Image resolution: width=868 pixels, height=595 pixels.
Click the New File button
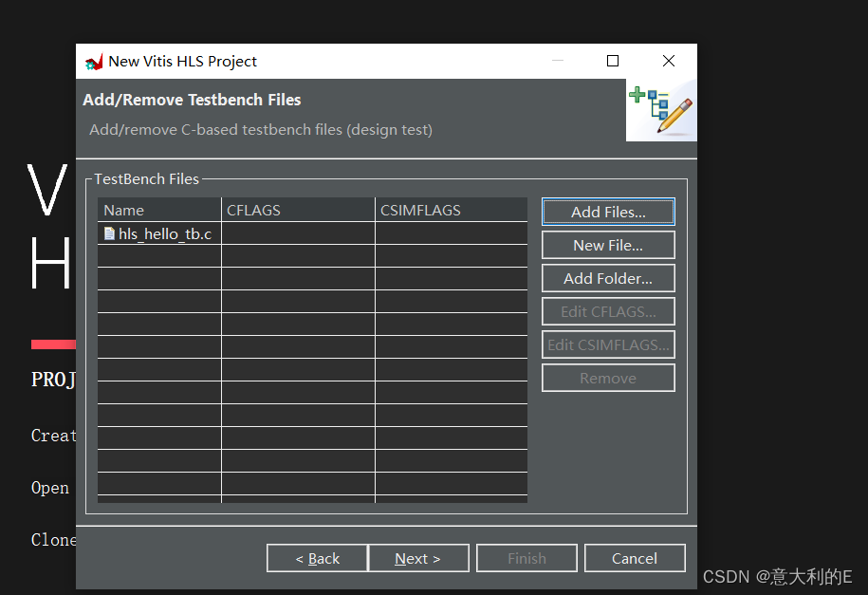coord(608,245)
